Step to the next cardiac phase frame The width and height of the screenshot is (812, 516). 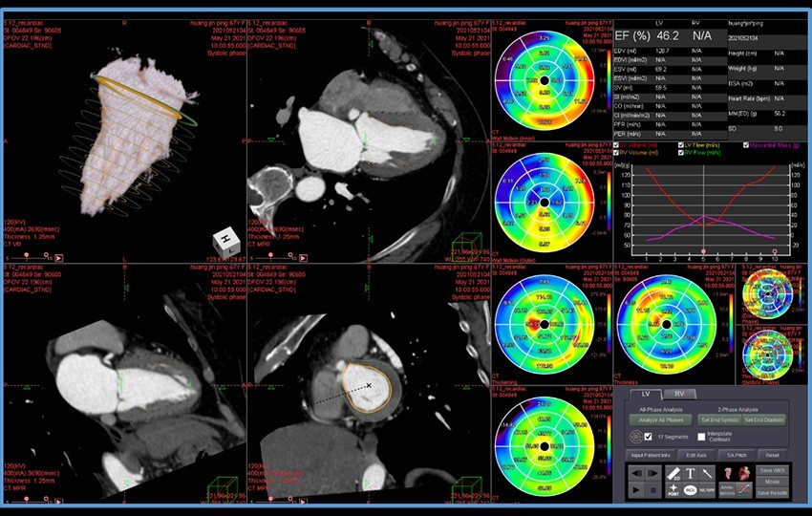click(652, 473)
